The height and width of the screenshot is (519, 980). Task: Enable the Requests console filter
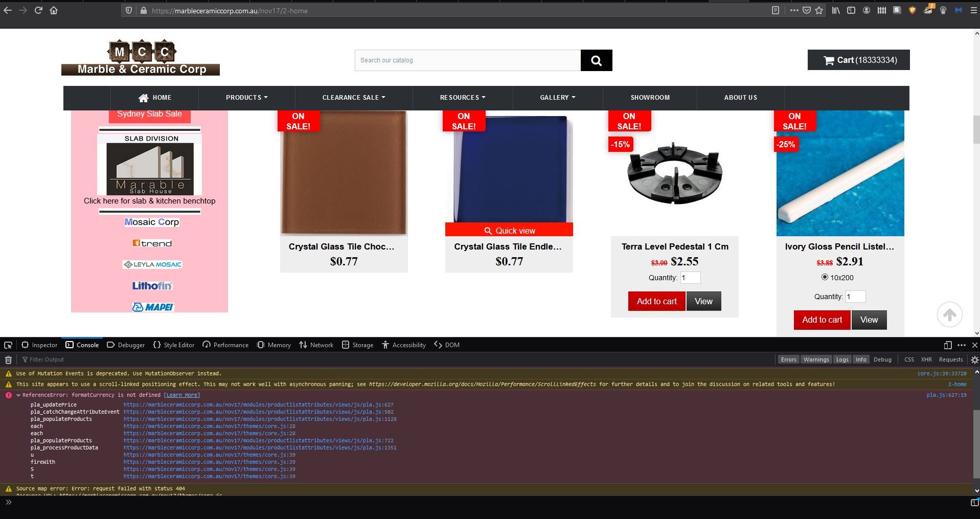pyautogui.click(x=951, y=359)
